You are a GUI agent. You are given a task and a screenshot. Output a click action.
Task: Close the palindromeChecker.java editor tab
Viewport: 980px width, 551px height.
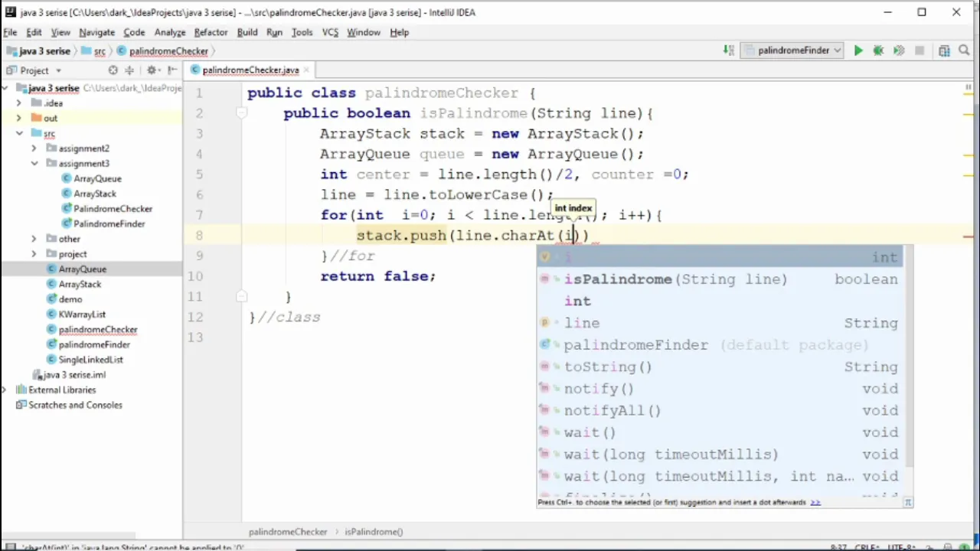[307, 70]
